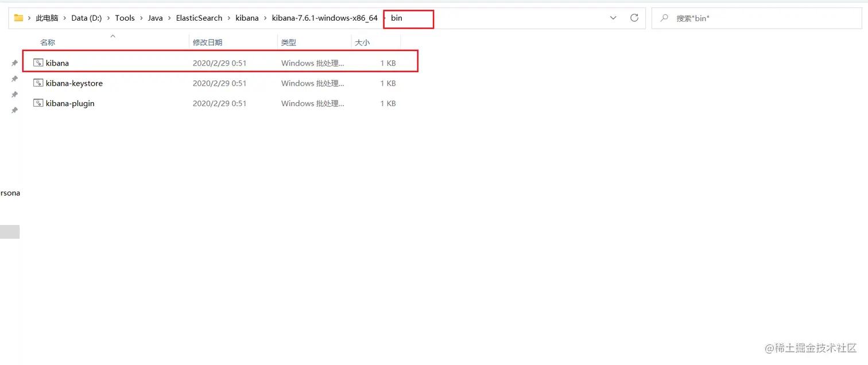Click second pin icon in navigation pane

(x=15, y=79)
